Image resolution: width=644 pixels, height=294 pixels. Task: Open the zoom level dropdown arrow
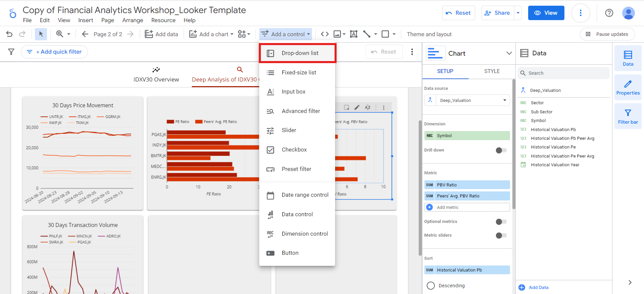coord(69,34)
